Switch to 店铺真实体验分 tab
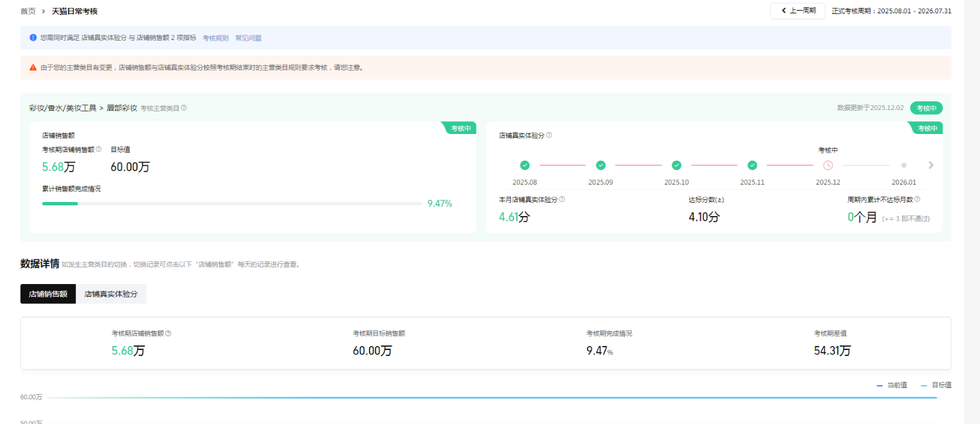Image resolution: width=980 pixels, height=424 pixels. point(111,294)
